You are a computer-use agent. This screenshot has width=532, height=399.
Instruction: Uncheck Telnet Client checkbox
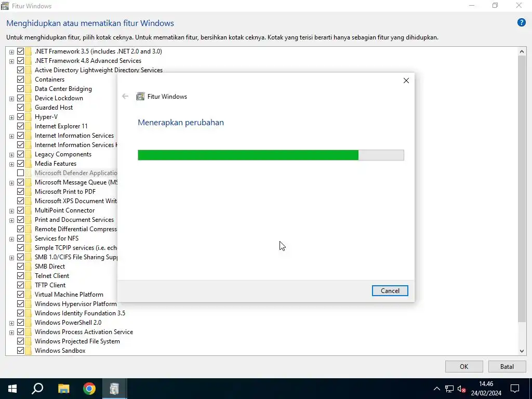(x=20, y=276)
